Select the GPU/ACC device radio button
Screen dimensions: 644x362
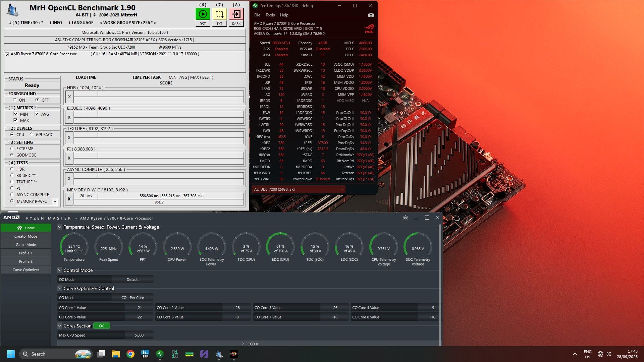[32, 134]
